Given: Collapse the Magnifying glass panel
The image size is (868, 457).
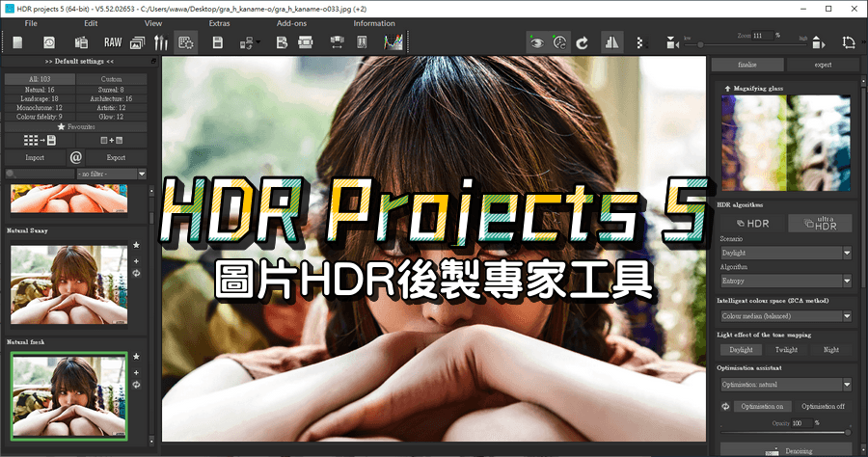Looking at the screenshot, I should pyautogui.click(x=727, y=89).
